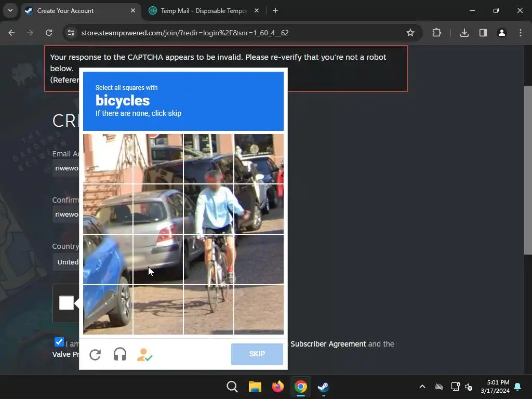Open the notification bell in taskbar

pos(518,387)
